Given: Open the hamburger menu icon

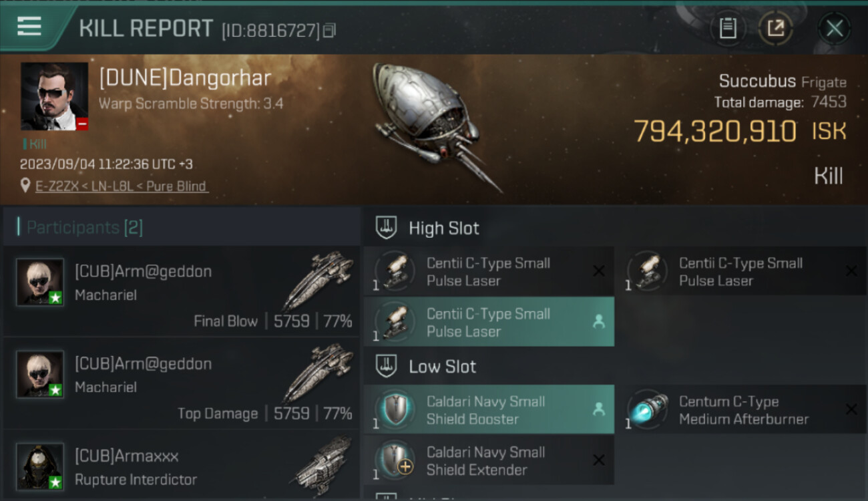Looking at the screenshot, I should [x=29, y=27].
